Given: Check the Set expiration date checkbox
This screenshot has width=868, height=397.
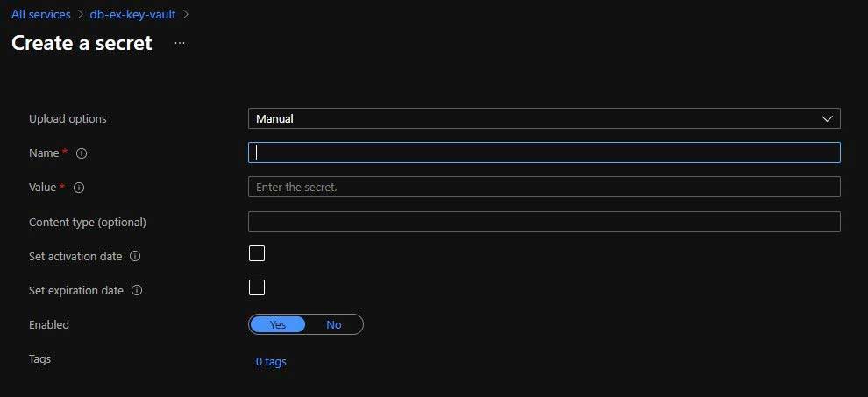Looking at the screenshot, I should click(x=257, y=288).
